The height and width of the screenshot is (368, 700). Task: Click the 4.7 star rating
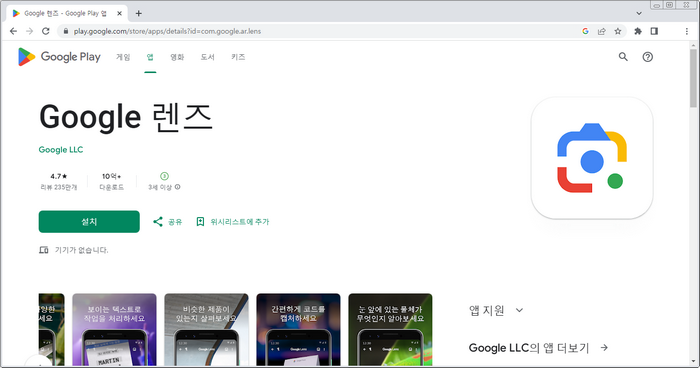click(58, 176)
